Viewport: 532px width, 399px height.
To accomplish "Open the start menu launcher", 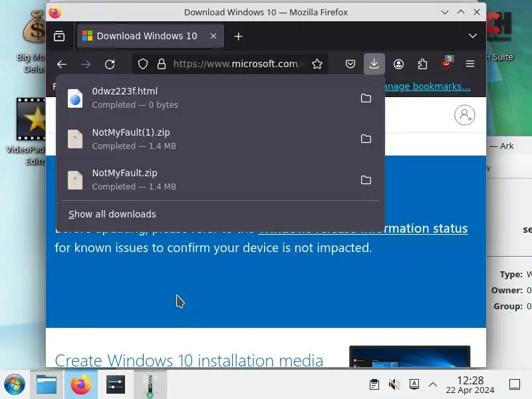I will [x=15, y=384].
